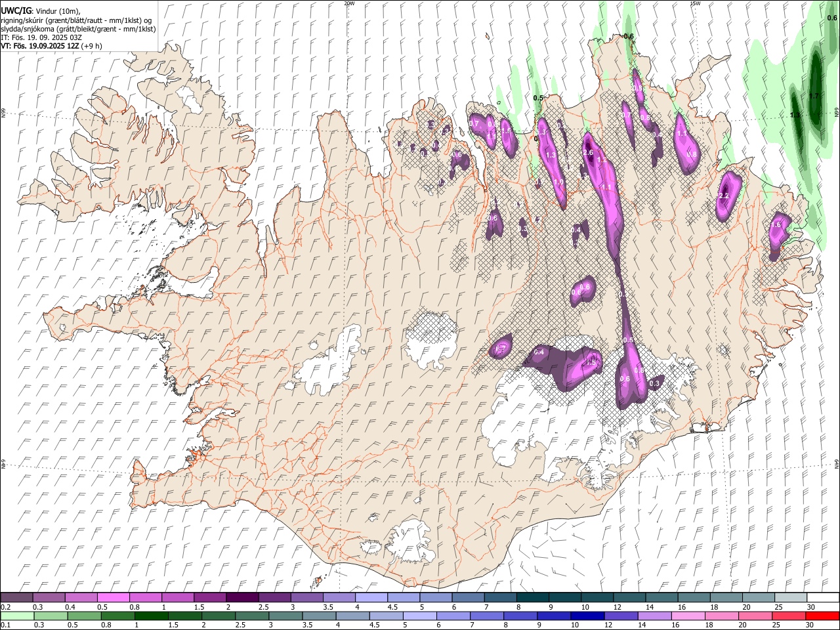Choose the light lavender 4 snow legend swatch
This screenshot has height=630, width=840.
371,598
